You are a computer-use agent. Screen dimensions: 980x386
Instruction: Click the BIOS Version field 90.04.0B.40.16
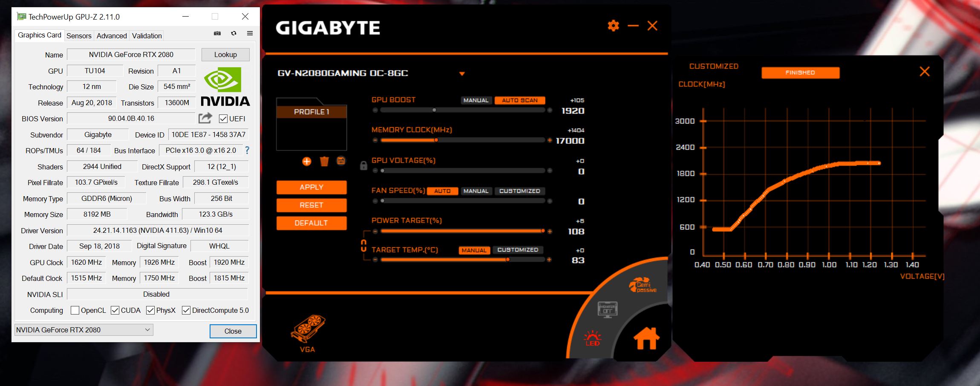coord(131,118)
